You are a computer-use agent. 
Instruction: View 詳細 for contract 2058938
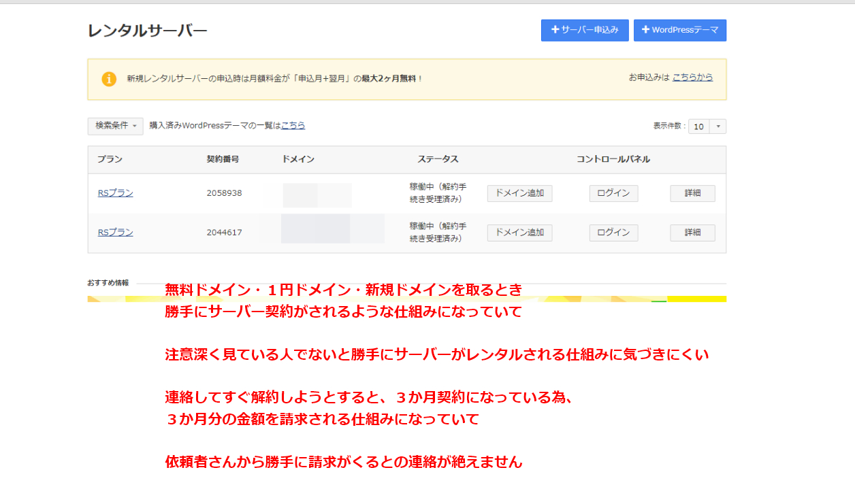[692, 193]
